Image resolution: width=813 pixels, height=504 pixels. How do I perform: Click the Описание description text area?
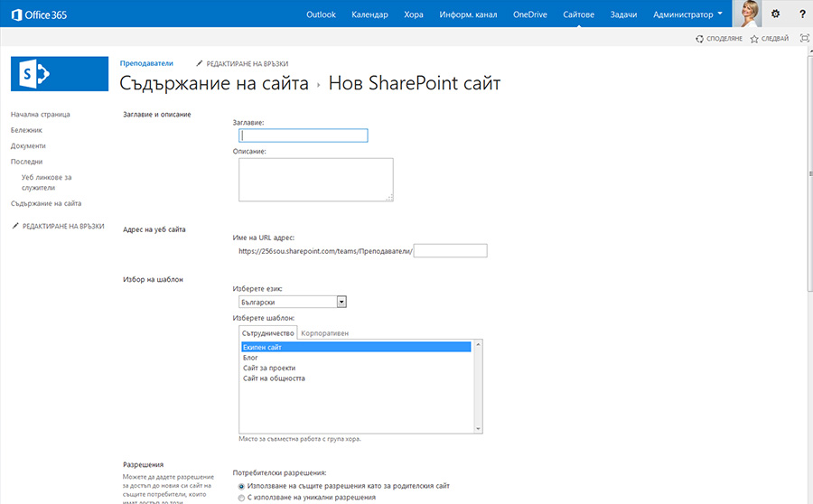tap(316, 180)
